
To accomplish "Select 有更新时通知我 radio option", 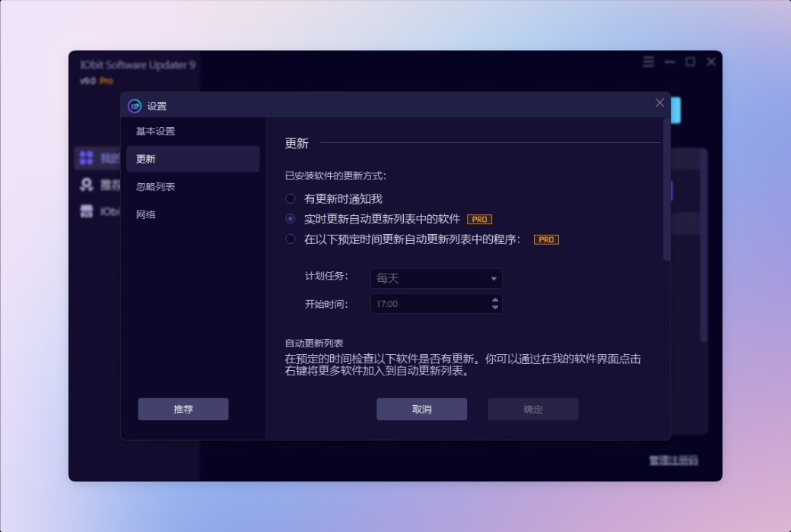I will 291,198.
